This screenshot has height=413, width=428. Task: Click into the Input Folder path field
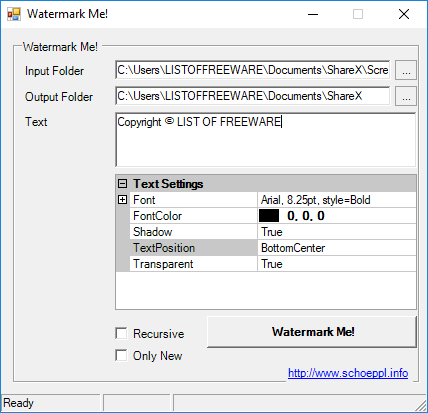pos(253,70)
